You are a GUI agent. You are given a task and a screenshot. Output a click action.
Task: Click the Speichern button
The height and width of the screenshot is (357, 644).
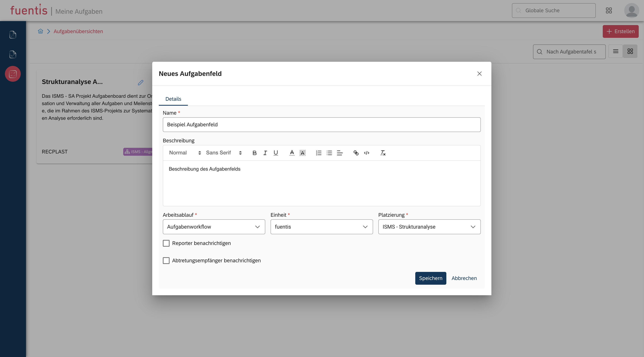point(431,278)
